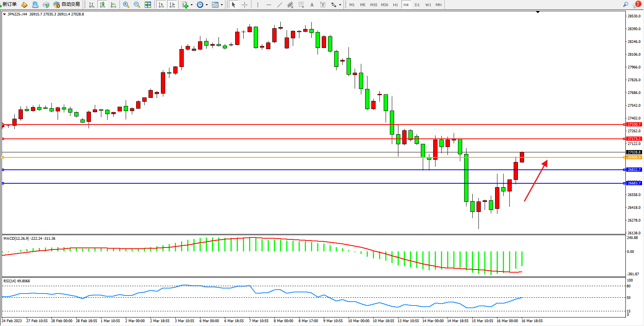Toggle the AutoTrading (自动交易) button
The height and width of the screenshot is (326, 644).
(67, 5)
